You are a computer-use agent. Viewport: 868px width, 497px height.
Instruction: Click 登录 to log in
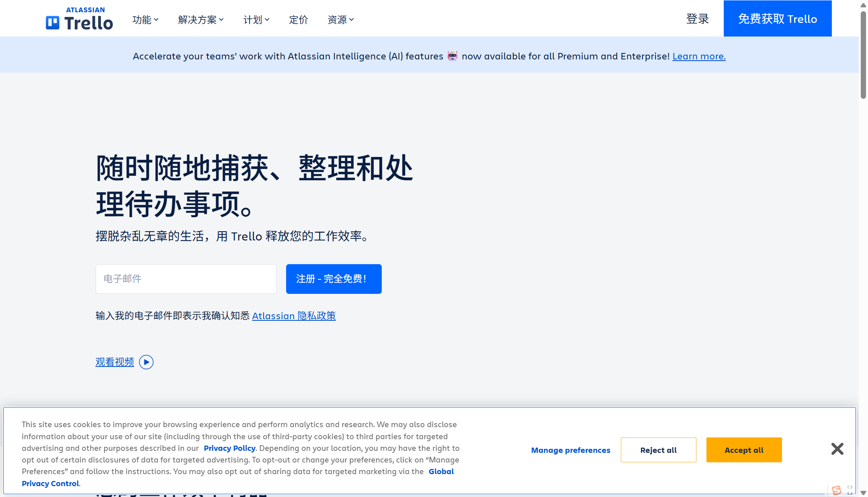[698, 19]
